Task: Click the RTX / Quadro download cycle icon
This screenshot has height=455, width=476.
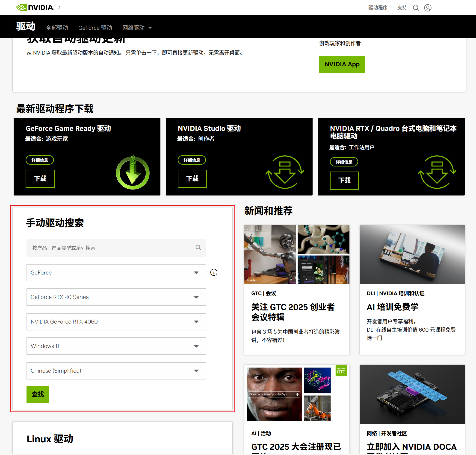Action: (437, 172)
